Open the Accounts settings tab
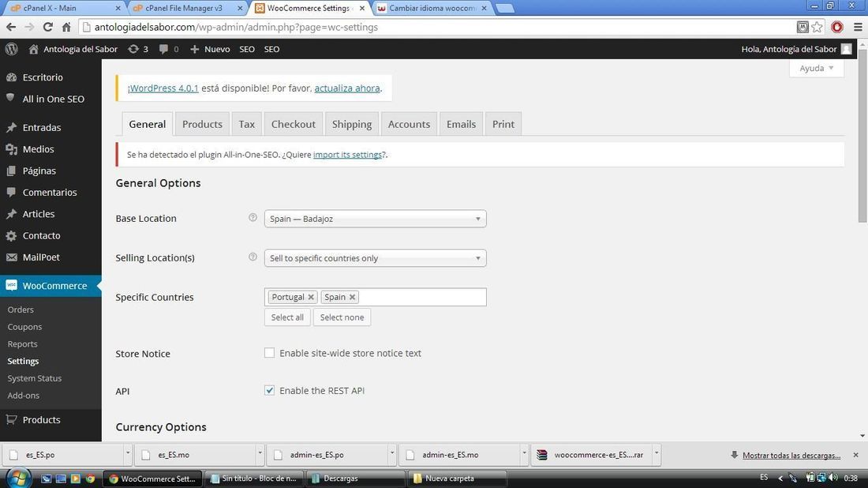 409,124
